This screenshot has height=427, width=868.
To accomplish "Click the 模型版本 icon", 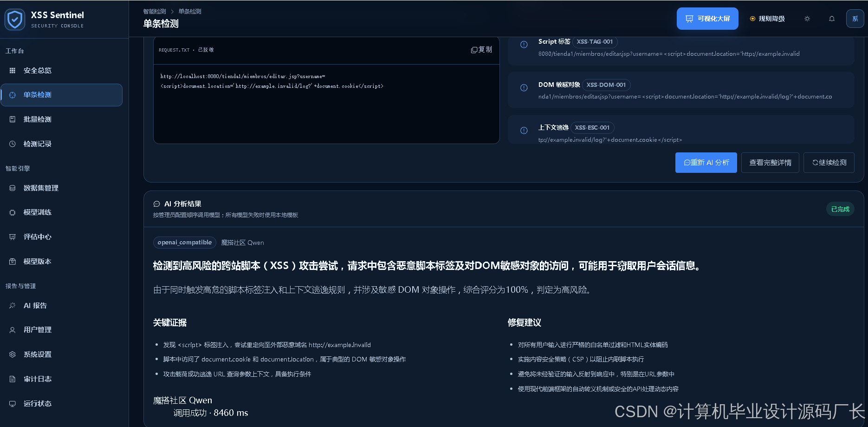I will click(x=13, y=262).
